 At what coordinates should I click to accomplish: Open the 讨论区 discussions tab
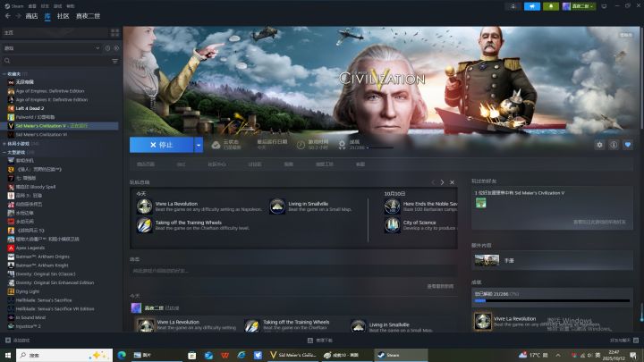click(x=255, y=164)
